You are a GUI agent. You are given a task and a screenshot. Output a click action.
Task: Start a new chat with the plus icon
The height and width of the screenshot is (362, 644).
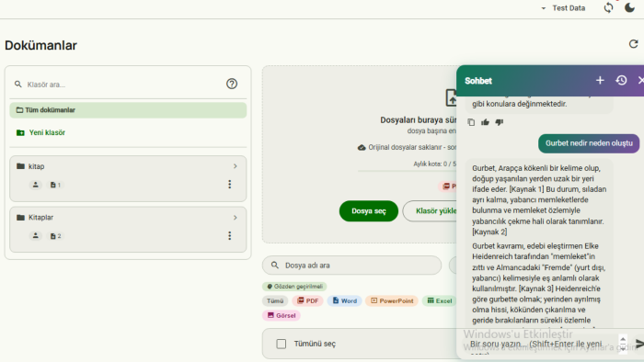tap(600, 80)
